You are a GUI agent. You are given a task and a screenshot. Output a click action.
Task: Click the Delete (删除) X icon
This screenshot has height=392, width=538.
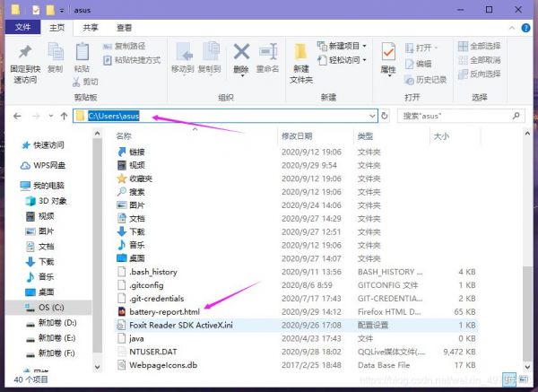241,52
